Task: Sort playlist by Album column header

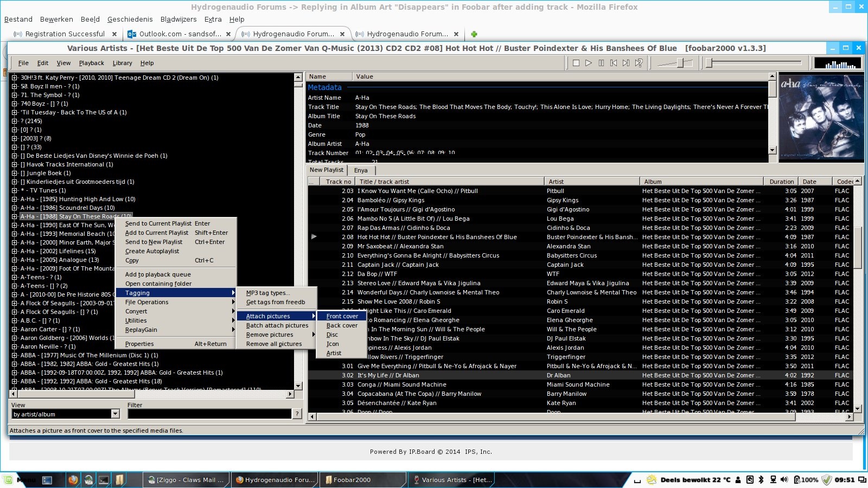Action: tap(702, 182)
